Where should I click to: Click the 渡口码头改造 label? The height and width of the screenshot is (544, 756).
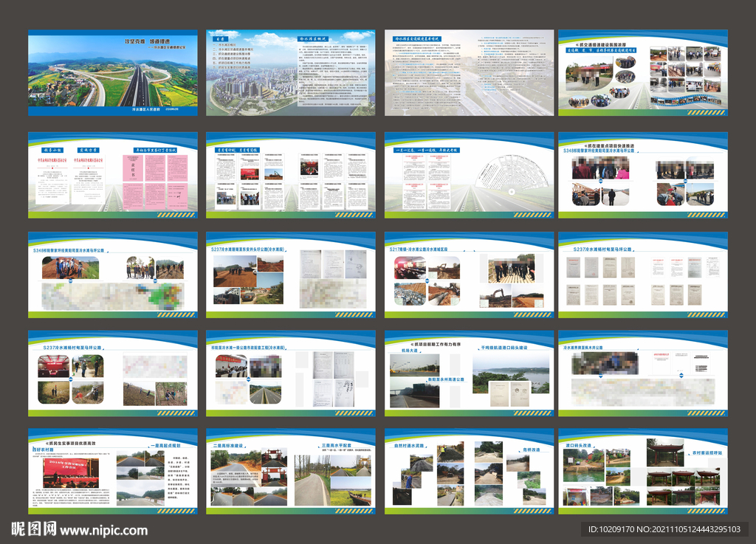[x=578, y=446]
